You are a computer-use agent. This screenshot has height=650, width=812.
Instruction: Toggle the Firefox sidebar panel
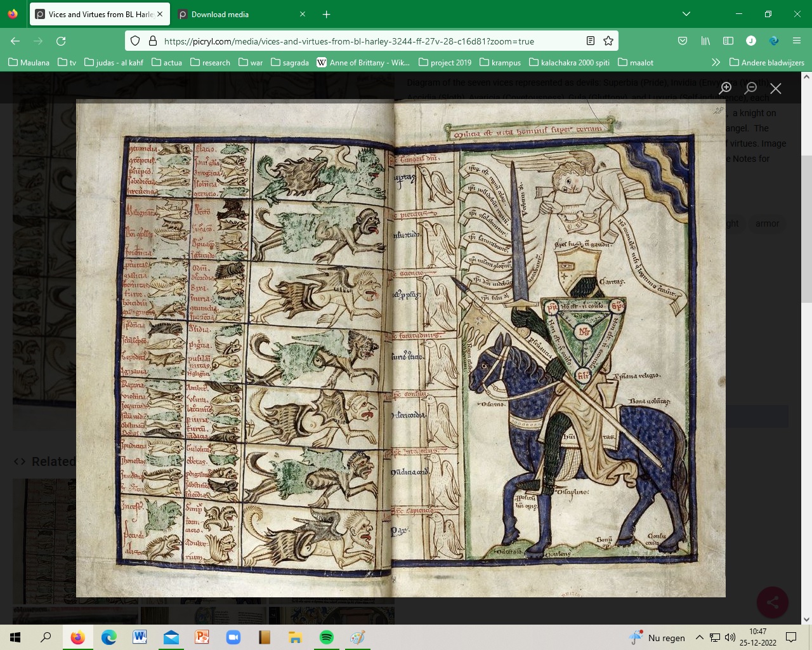(728, 41)
